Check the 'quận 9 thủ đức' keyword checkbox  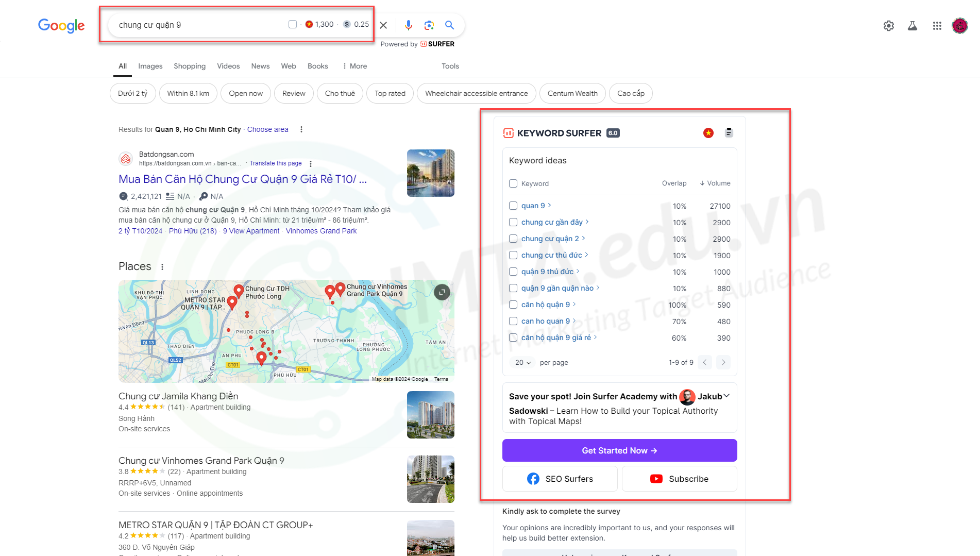tap(513, 272)
